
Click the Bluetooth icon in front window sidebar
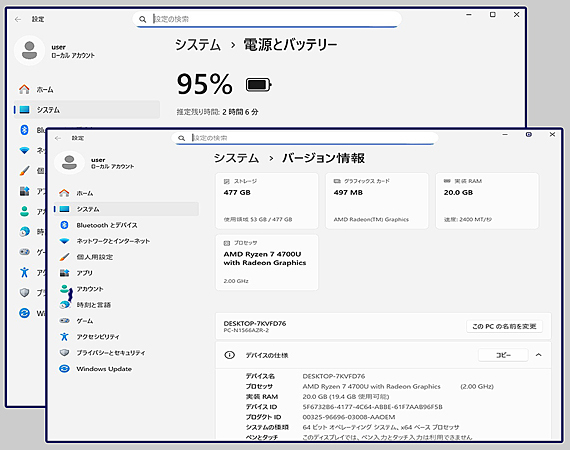pyautogui.click(x=64, y=225)
